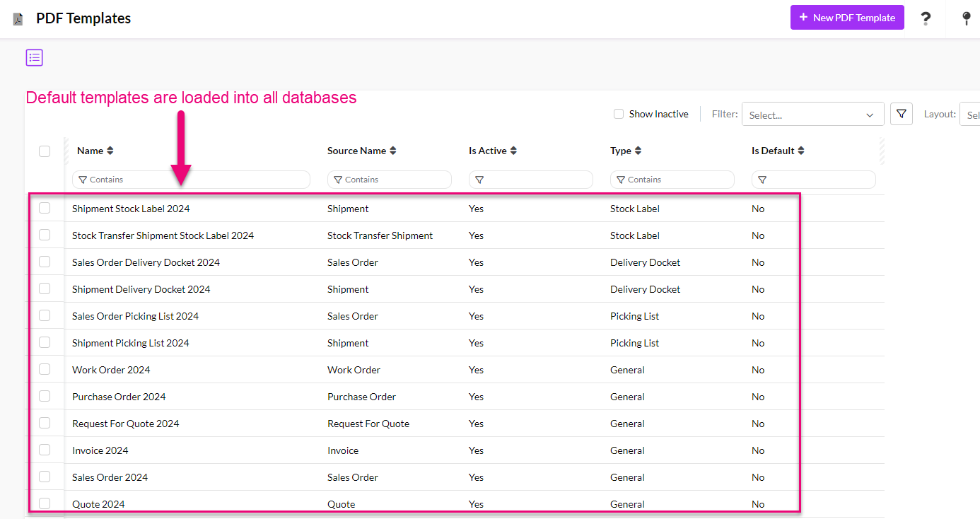Sort by Is Default column arrows
This screenshot has width=980, height=519.
coord(801,151)
